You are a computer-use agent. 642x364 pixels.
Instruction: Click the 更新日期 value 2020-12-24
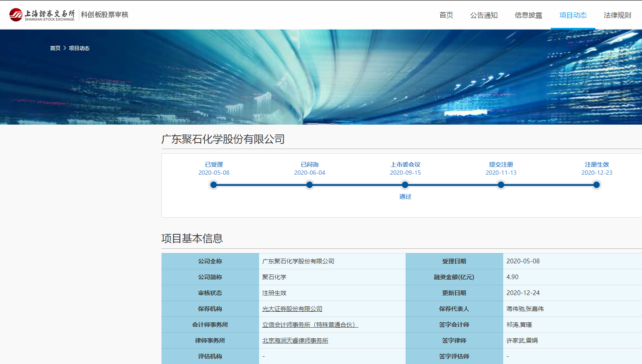point(523,293)
